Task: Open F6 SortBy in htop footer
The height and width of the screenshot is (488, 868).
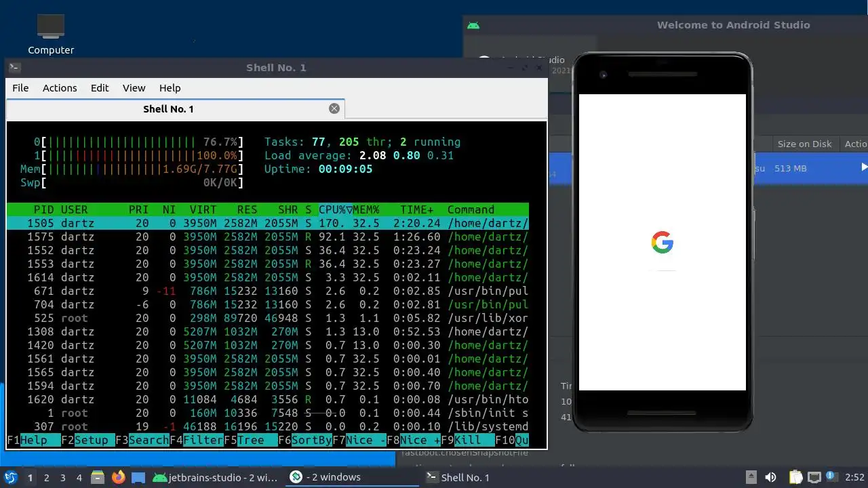Action: pyautogui.click(x=305, y=440)
